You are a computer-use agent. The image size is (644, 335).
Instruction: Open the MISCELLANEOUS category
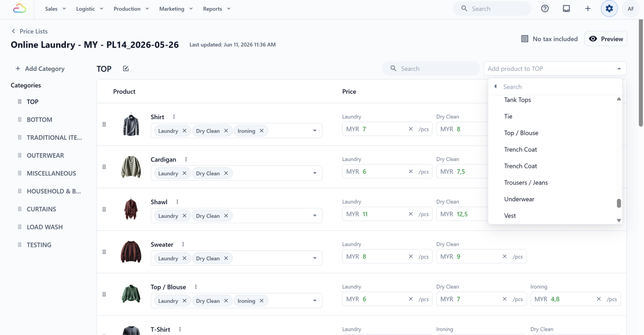coord(52,173)
